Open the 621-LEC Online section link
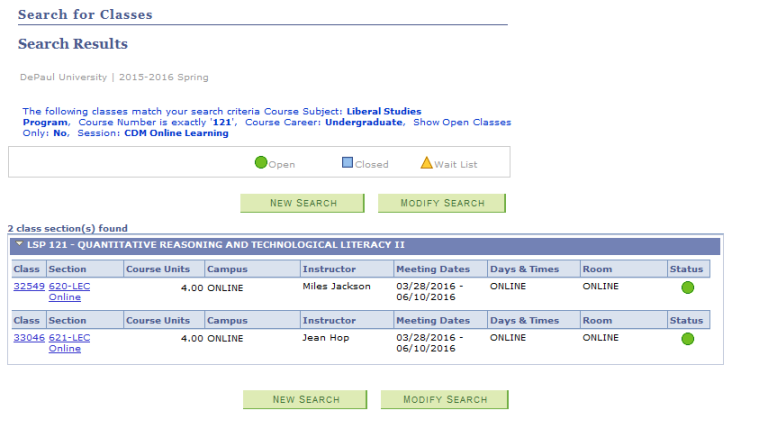 pos(69,338)
